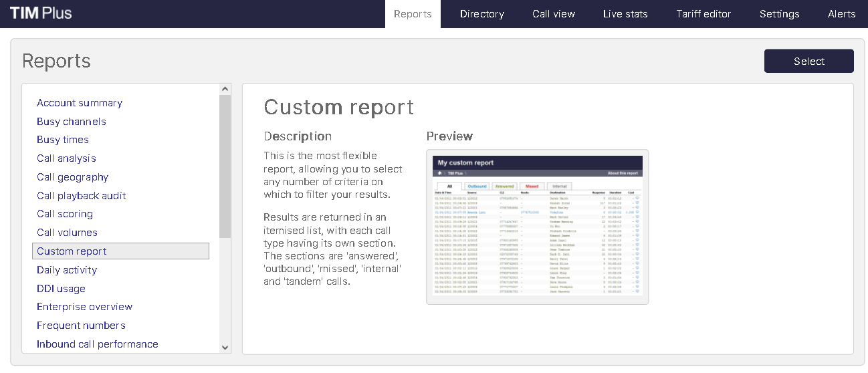The height and width of the screenshot is (373, 868).
Task: Switch to the Alerts tab
Action: 841,14
